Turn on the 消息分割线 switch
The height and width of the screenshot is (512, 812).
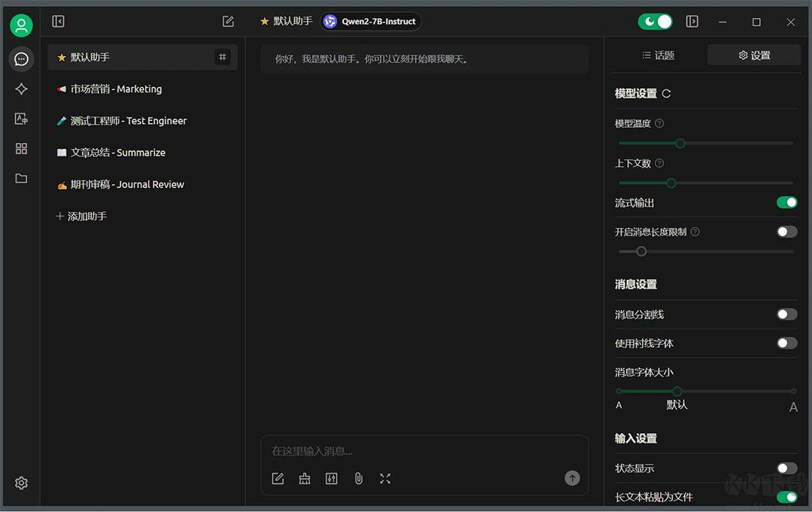pos(786,314)
